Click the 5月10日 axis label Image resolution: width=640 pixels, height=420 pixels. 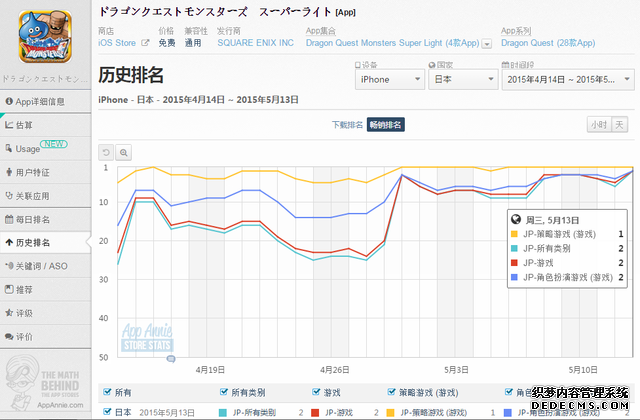[x=583, y=370]
